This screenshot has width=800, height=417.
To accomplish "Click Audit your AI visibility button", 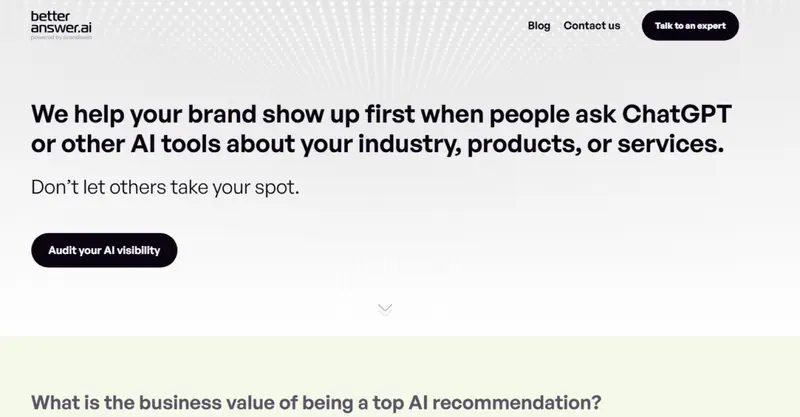I will (104, 250).
